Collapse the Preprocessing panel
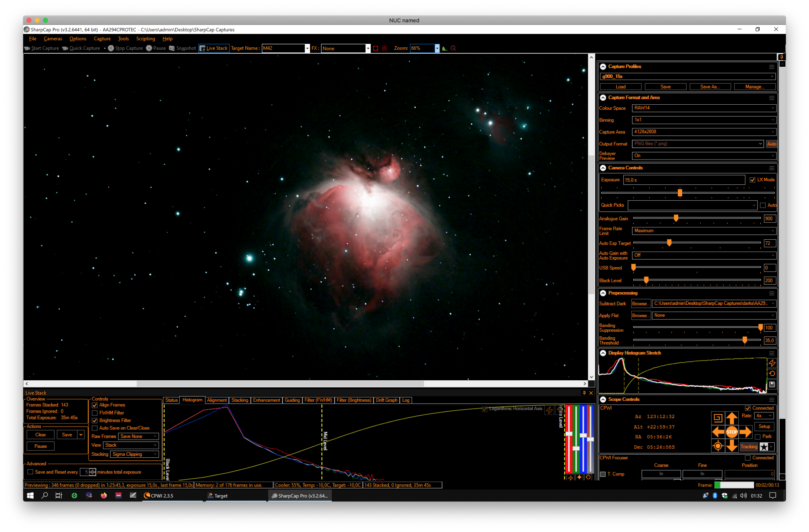This screenshot has height=532, width=809. pos(603,293)
